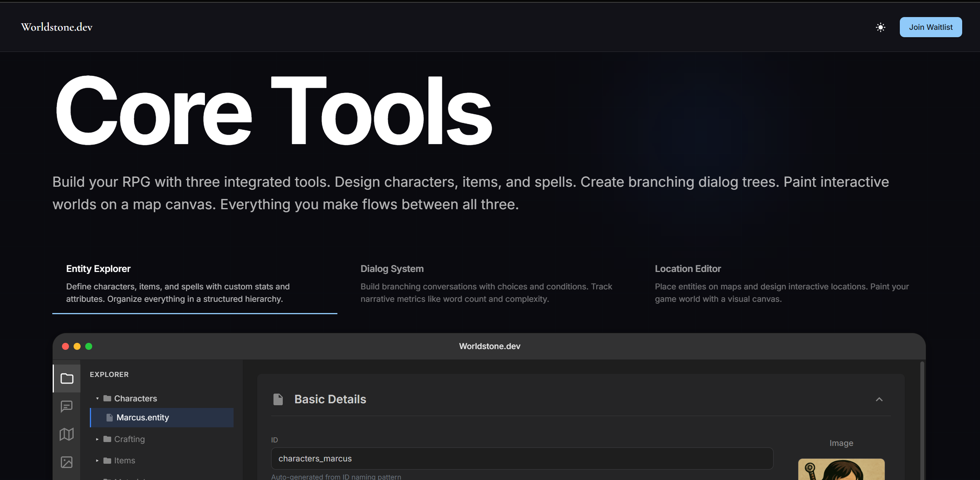The image size is (980, 480).
Task: Open the dialog chat sidebar icon
Action: pyautogui.click(x=67, y=406)
